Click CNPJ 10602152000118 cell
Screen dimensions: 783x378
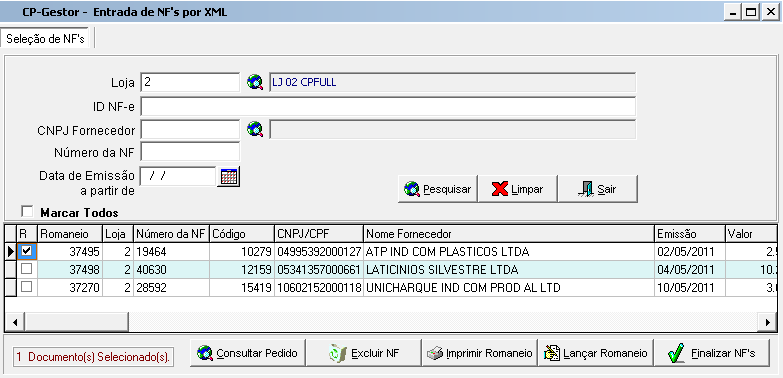(x=319, y=288)
